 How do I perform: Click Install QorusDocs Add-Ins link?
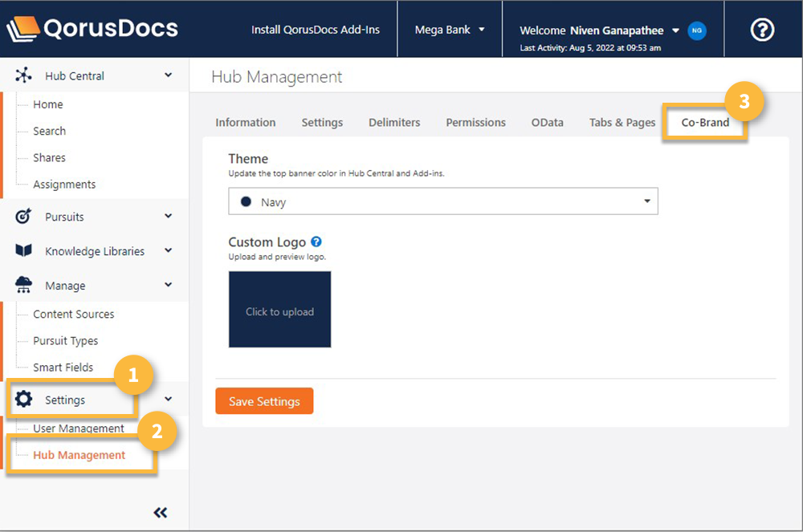(316, 30)
